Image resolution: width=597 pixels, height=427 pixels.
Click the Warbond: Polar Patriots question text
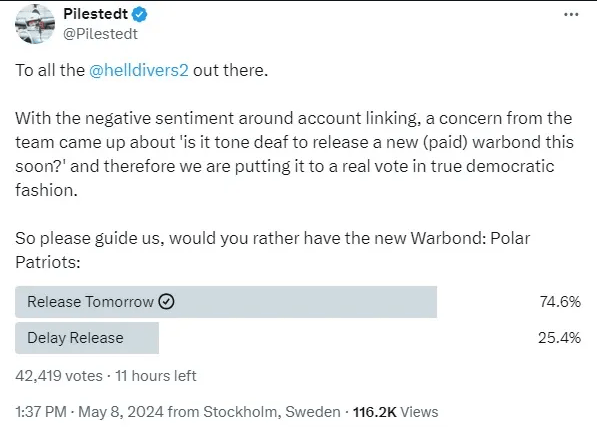point(273,250)
